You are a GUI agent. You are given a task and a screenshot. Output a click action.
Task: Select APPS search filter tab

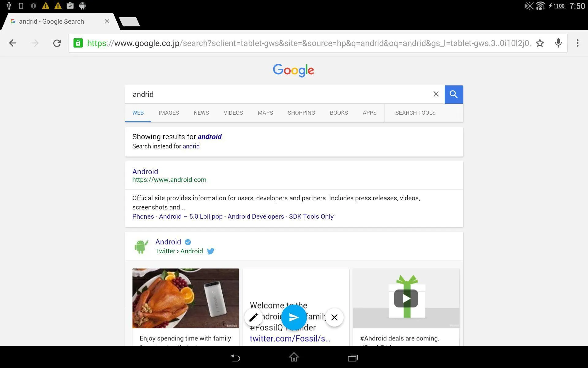(x=369, y=112)
